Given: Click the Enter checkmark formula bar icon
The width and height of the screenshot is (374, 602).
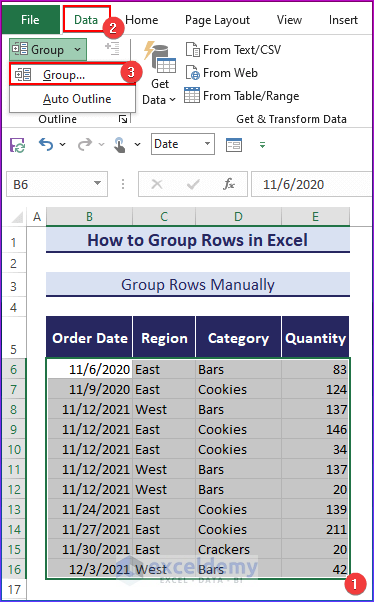Looking at the screenshot, I should pos(192,185).
